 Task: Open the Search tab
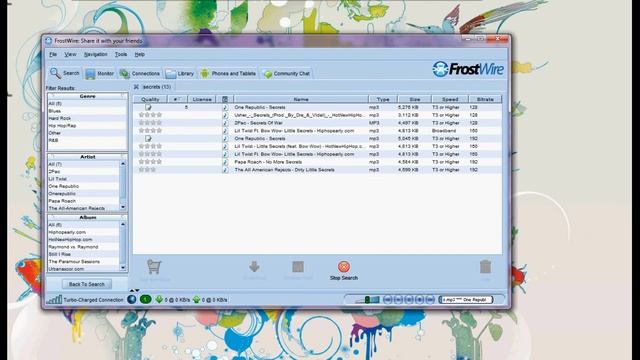click(64, 73)
